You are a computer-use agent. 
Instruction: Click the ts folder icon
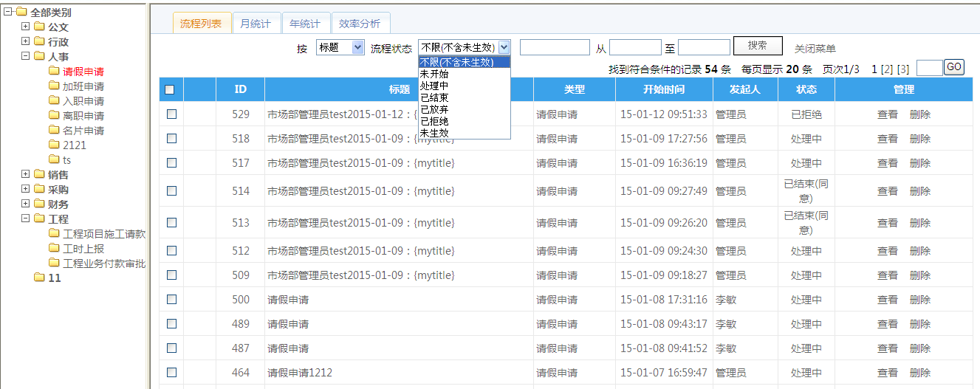coord(54,160)
